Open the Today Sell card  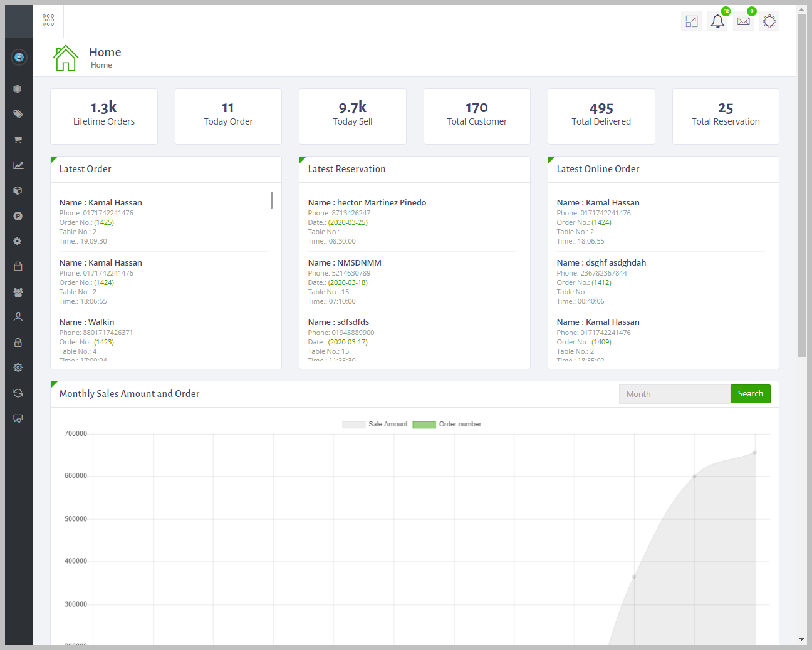pyautogui.click(x=353, y=116)
